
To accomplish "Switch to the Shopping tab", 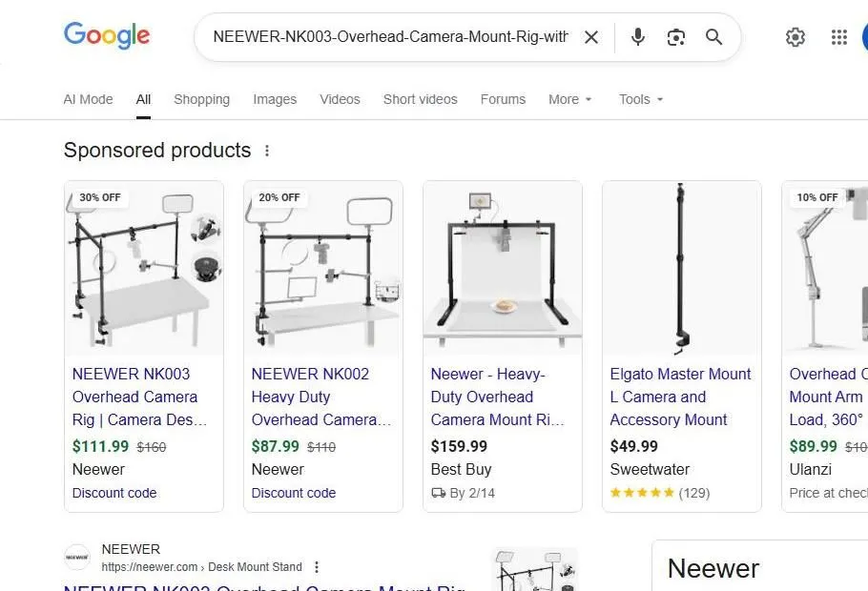I will click(x=201, y=99).
